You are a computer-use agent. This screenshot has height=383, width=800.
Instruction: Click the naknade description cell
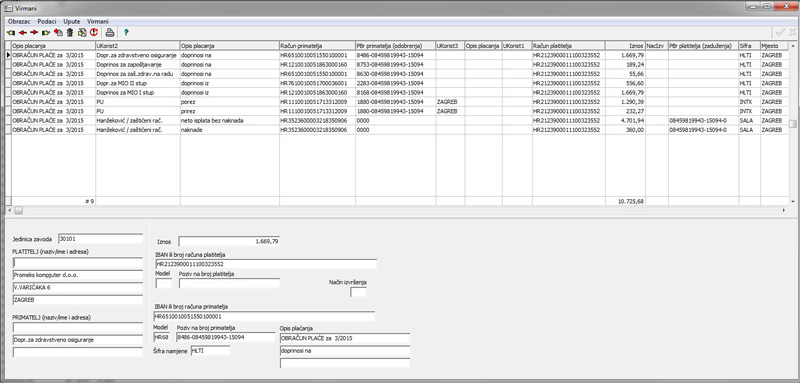229,130
